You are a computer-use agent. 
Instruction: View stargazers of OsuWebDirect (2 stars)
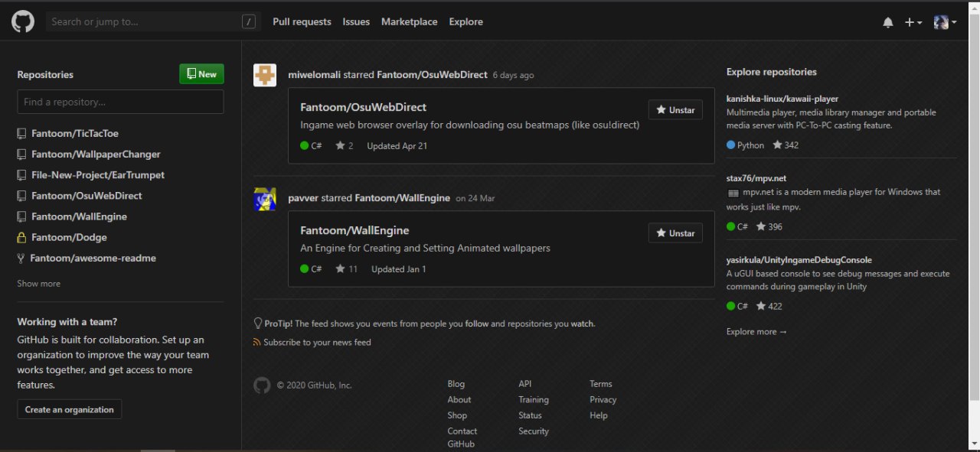point(345,145)
